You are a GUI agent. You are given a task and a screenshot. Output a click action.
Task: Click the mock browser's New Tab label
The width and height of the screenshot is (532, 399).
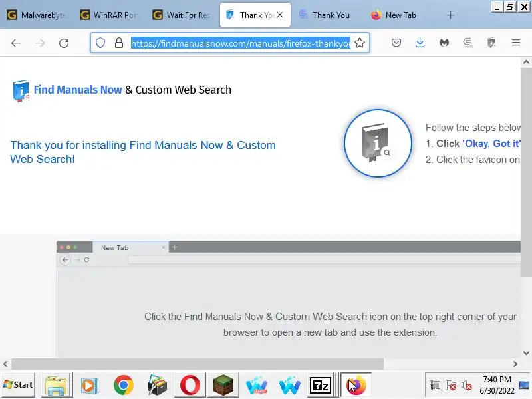[x=114, y=247]
